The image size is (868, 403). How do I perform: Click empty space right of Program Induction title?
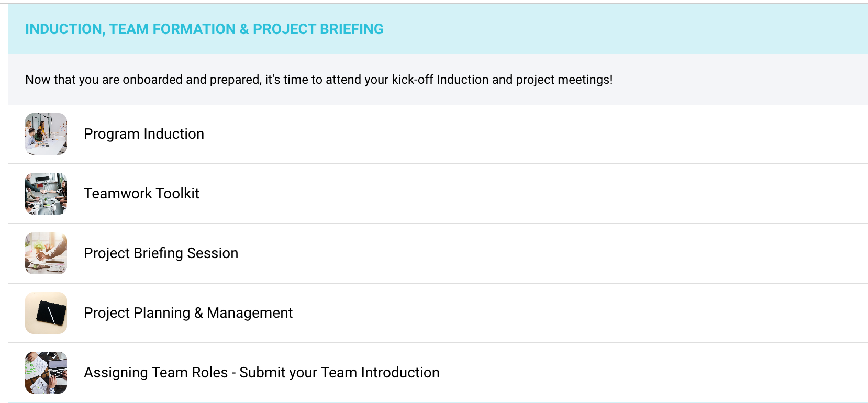(x=524, y=134)
